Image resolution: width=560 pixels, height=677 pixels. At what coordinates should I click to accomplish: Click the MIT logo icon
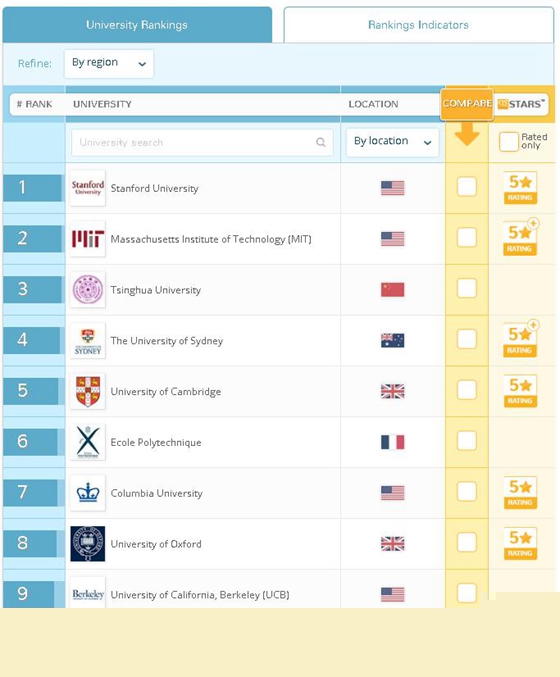(88, 239)
